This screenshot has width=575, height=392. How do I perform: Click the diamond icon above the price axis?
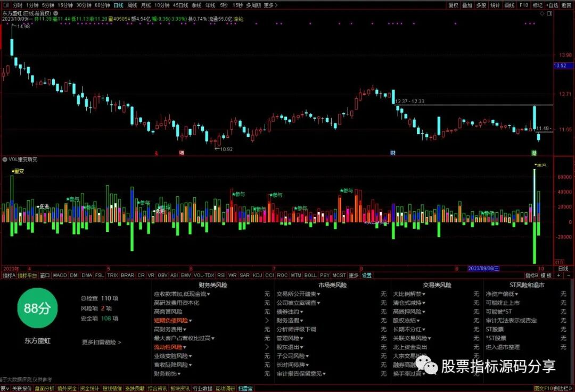(x=542, y=13)
